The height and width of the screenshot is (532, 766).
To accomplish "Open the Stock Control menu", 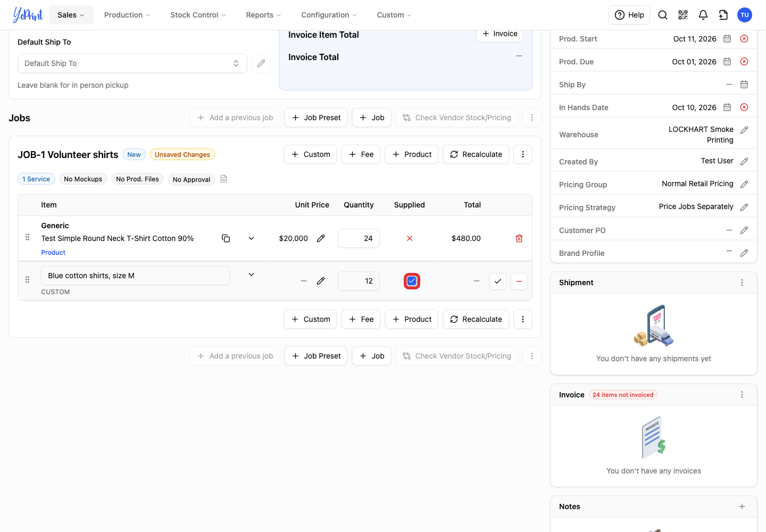I will [x=198, y=15].
